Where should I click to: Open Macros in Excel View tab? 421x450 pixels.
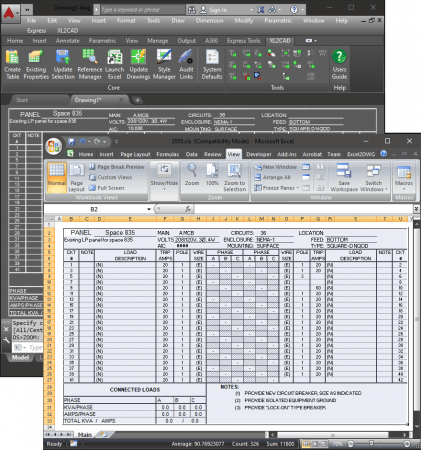pos(404,177)
